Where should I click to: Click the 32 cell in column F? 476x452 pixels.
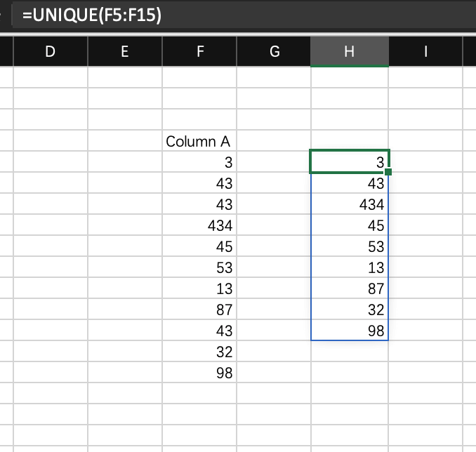tap(199, 352)
